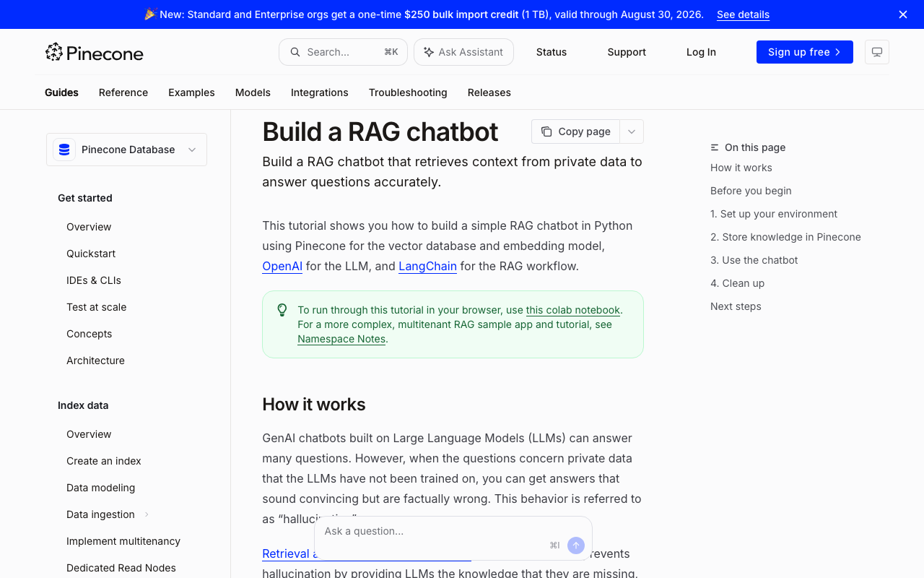Open Dedicated Read Nodes sidebar item

pyautogui.click(x=121, y=568)
